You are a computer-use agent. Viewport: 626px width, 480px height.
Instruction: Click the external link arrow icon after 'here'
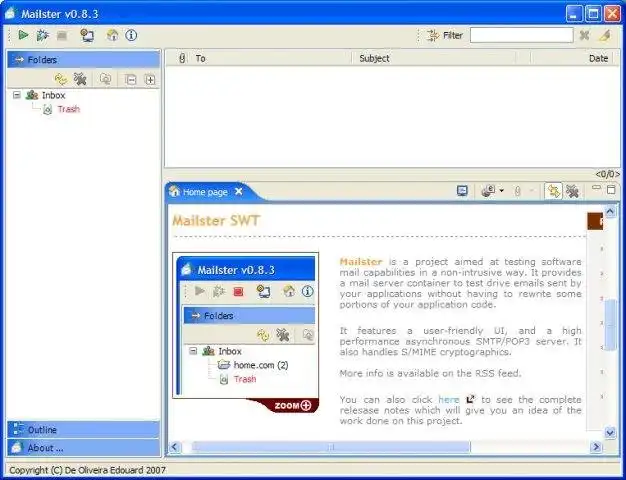click(x=470, y=399)
